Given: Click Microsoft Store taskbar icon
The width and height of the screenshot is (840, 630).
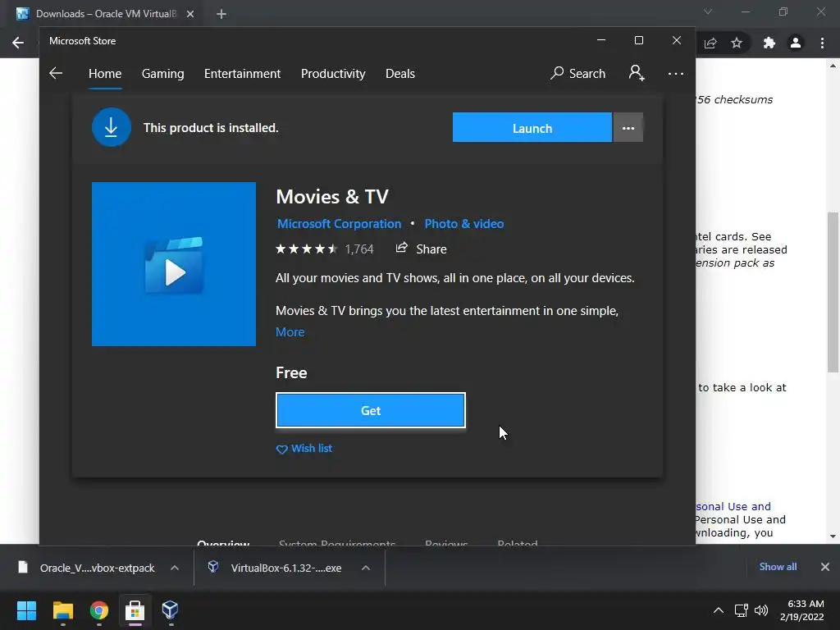Looking at the screenshot, I should tap(135, 610).
